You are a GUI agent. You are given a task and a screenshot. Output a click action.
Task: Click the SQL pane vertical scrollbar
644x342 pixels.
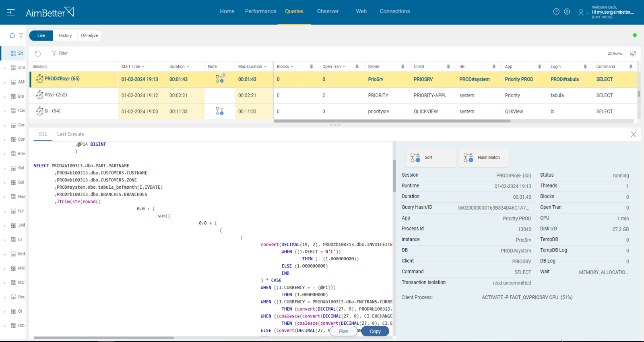coord(394,176)
